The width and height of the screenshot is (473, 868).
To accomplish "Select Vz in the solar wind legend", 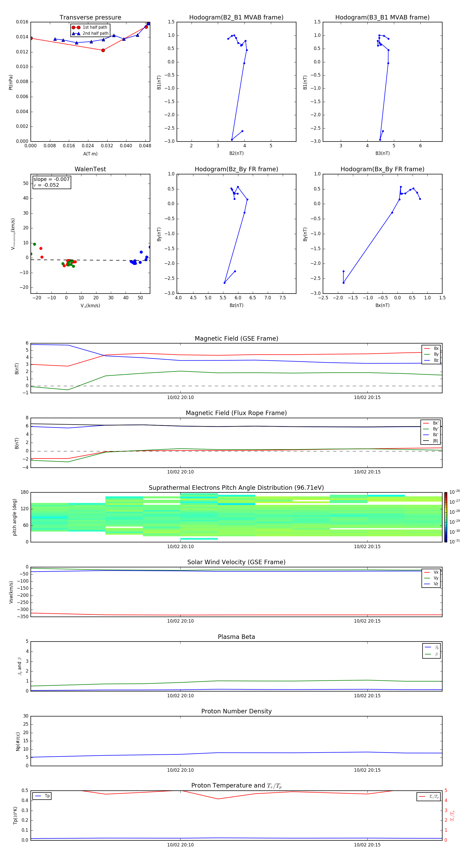I will point(431,584).
